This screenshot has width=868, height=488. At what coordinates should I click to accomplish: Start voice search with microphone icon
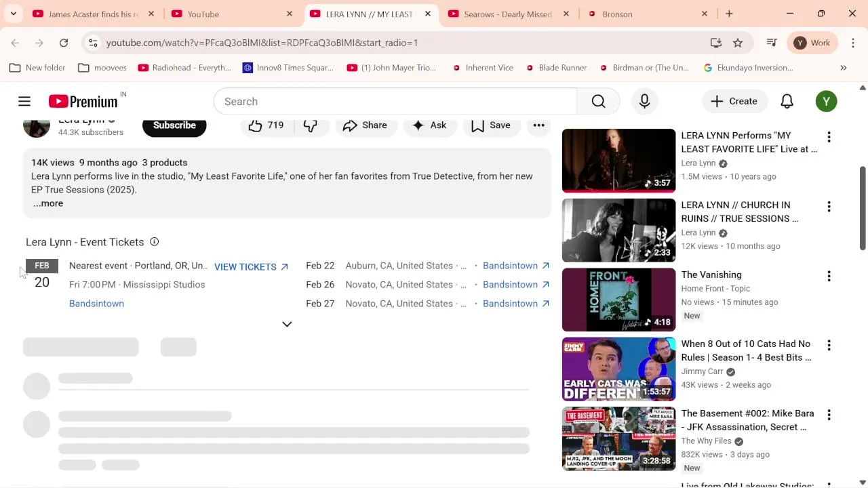point(644,101)
